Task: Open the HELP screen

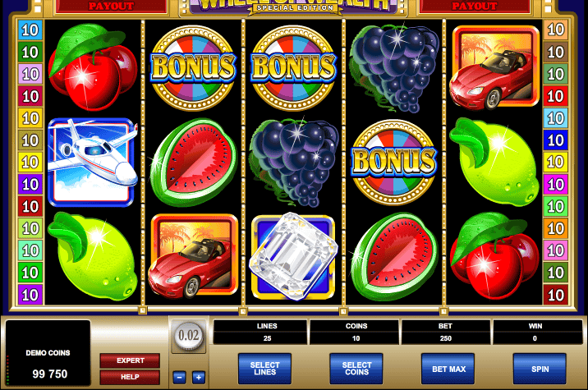Action: pos(130,377)
